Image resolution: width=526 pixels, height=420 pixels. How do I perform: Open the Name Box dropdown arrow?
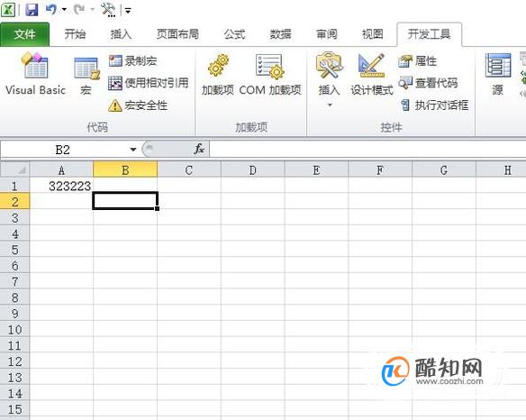(x=133, y=150)
